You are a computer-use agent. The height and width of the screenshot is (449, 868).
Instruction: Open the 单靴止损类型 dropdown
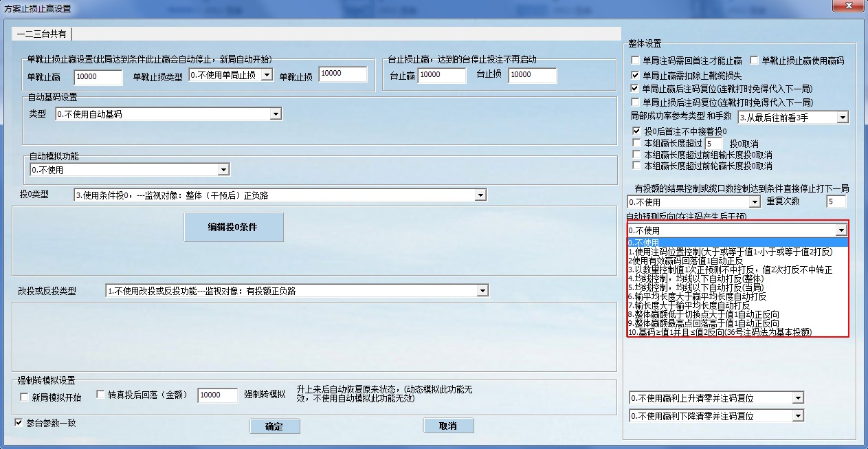tap(267, 74)
